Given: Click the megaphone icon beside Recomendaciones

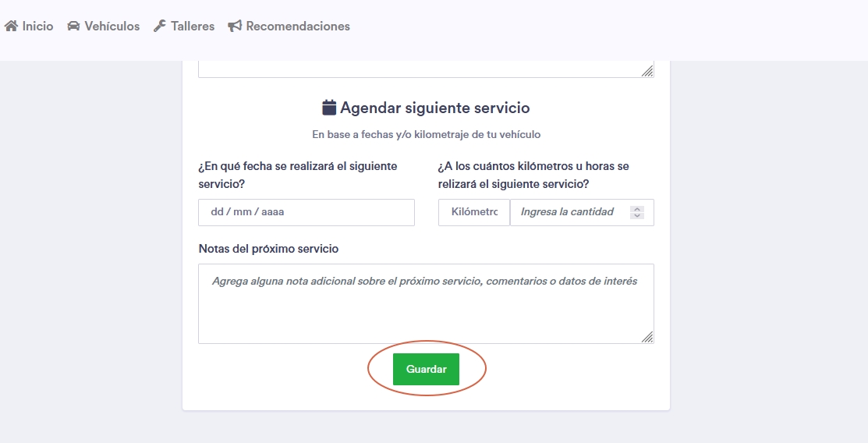Looking at the screenshot, I should click(235, 27).
